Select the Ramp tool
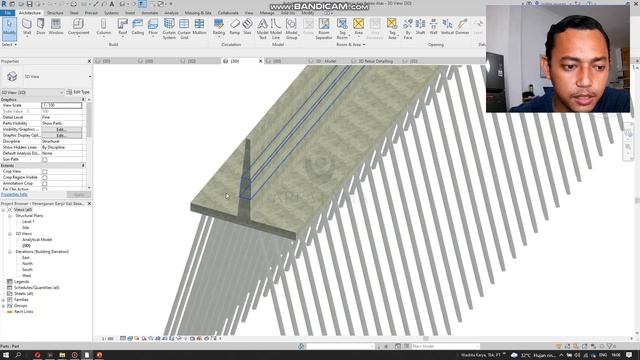Image resolution: width=640 pixels, height=360 pixels. point(235,27)
